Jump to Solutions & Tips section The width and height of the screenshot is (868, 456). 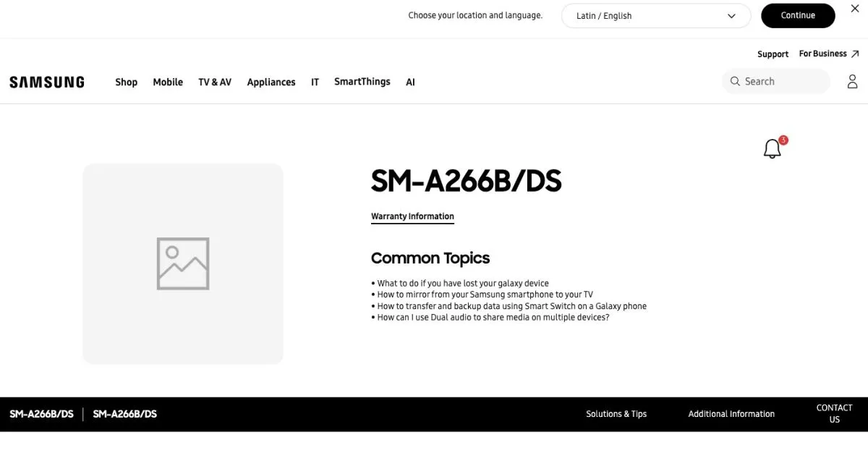pos(616,414)
